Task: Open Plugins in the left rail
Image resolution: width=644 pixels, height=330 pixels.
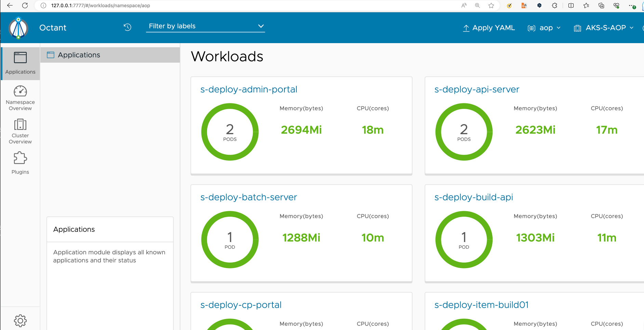Action: (x=20, y=163)
